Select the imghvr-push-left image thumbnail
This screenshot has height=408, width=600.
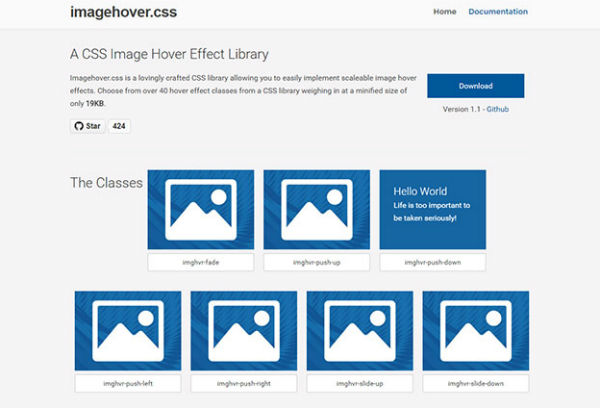(128, 331)
